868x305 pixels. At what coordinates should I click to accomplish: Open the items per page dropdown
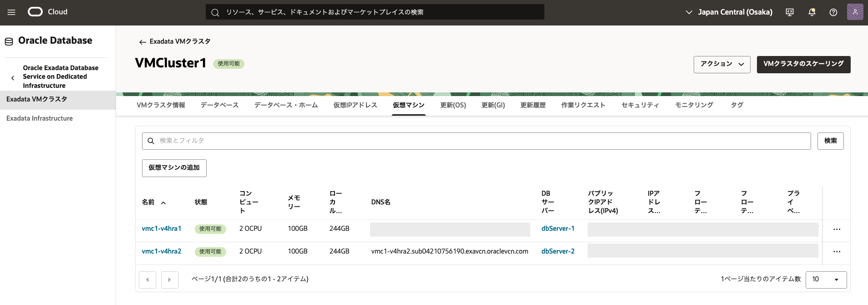point(826,280)
